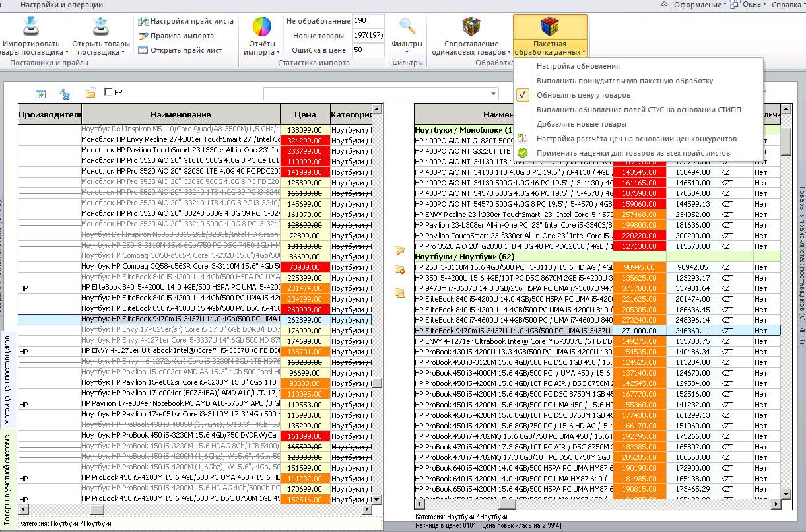The image size is (806, 532).
Task: Click the scales icon for competitor price settings
Action: click(522, 139)
